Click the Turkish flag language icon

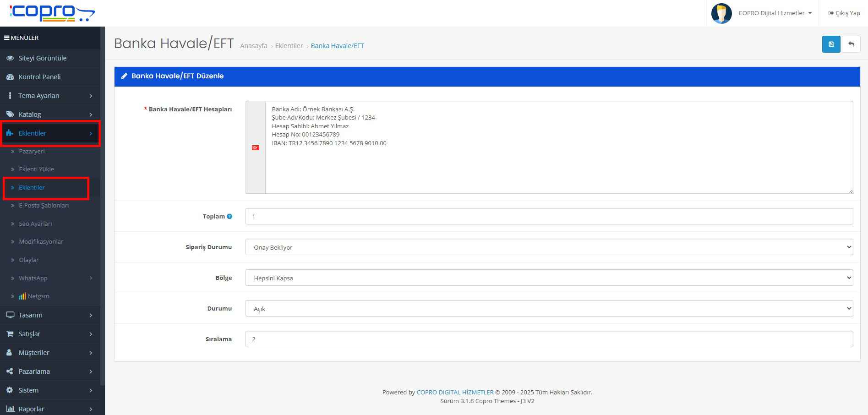[x=256, y=147]
